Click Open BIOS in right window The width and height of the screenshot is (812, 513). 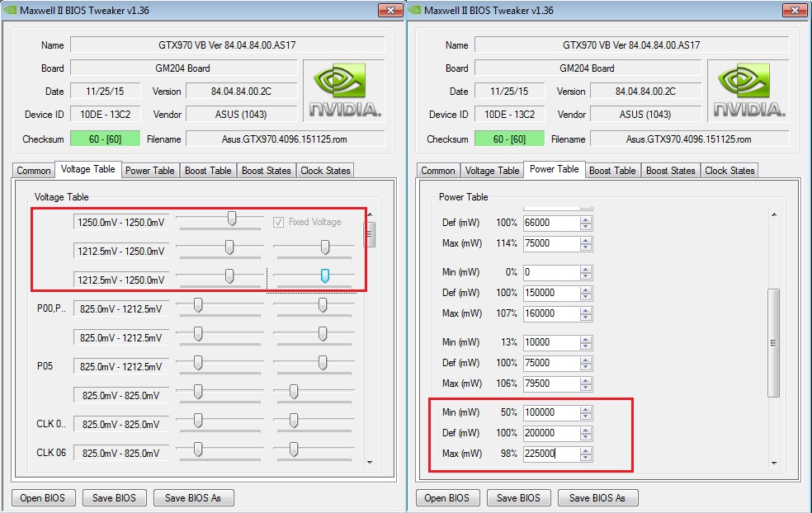pos(447,498)
